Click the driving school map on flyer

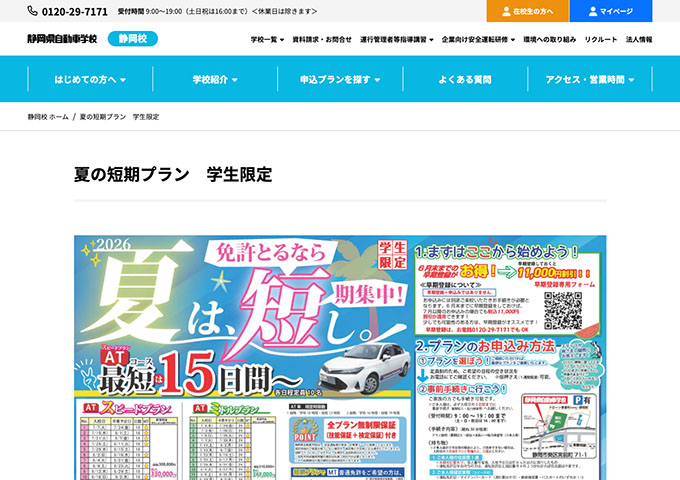click(x=559, y=426)
